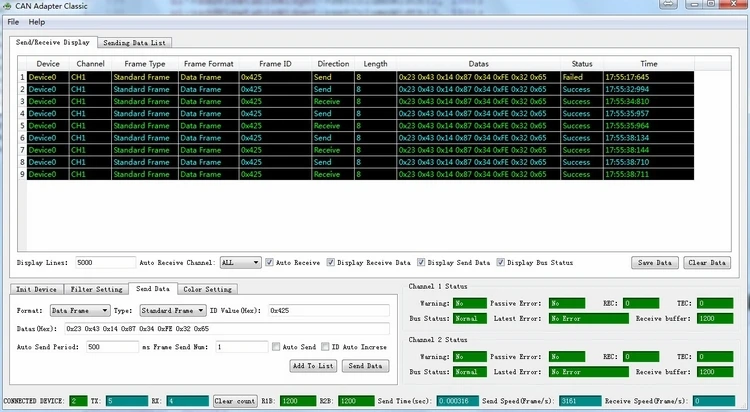This screenshot has width=750, height=412.
Task: Select timestamp 17:55:38:711 in row 9
Action: click(649, 174)
